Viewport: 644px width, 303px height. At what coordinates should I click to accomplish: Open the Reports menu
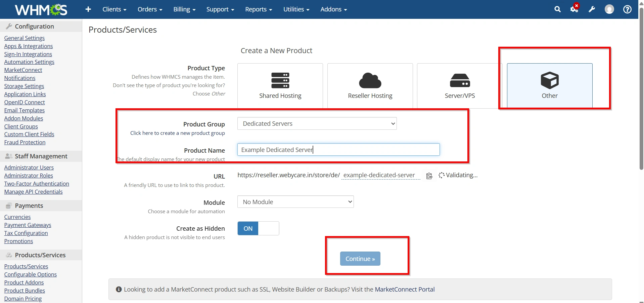click(x=259, y=9)
